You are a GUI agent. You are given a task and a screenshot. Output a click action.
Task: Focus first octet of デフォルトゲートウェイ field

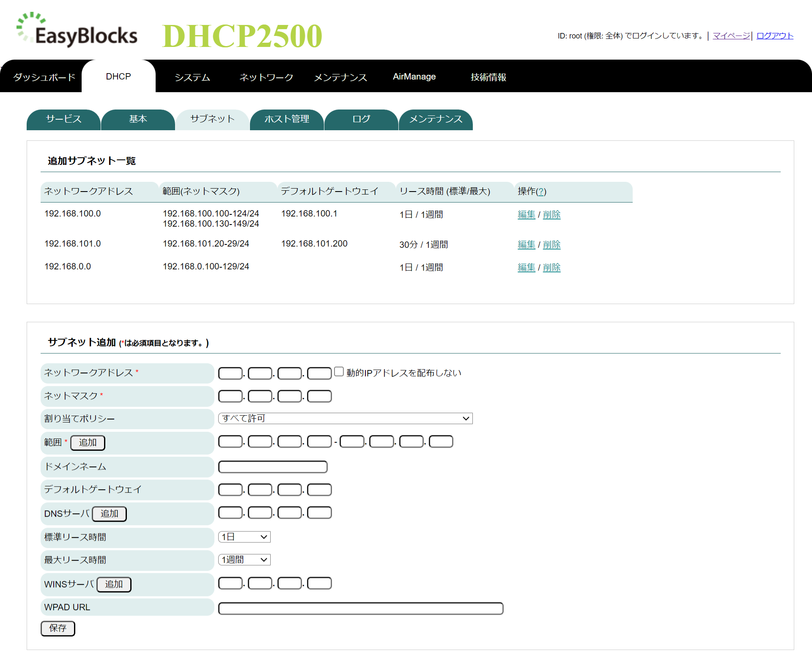[230, 490]
